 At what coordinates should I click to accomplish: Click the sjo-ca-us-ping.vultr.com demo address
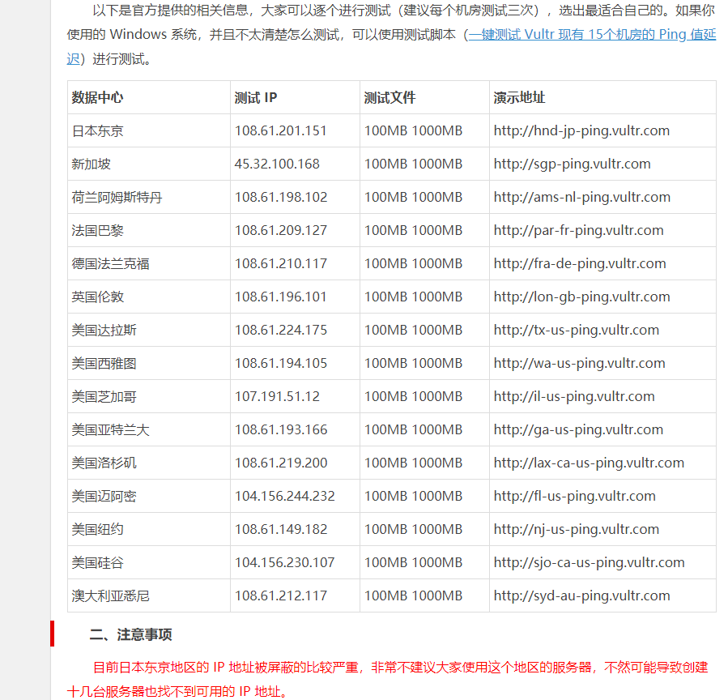pyautogui.click(x=590, y=562)
